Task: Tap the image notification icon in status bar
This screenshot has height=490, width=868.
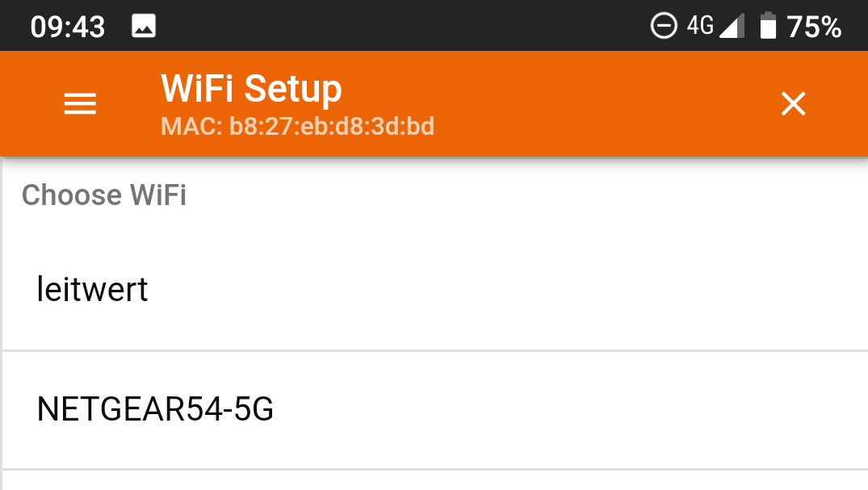Action: click(x=144, y=27)
